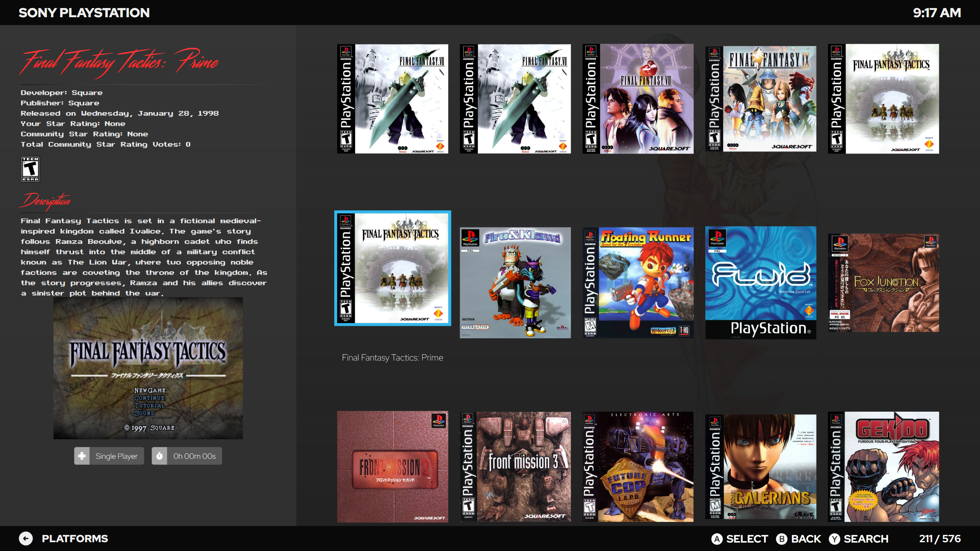Viewport: 980px width, 551px height.
Task: Select the second Final Fantasy VII cover
Action: (515, 99)
